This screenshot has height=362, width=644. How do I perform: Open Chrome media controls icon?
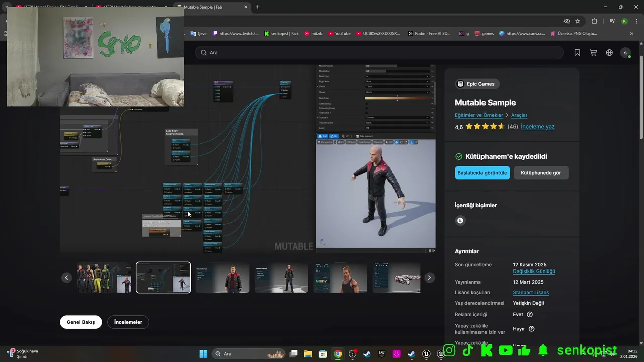[612, 21]
